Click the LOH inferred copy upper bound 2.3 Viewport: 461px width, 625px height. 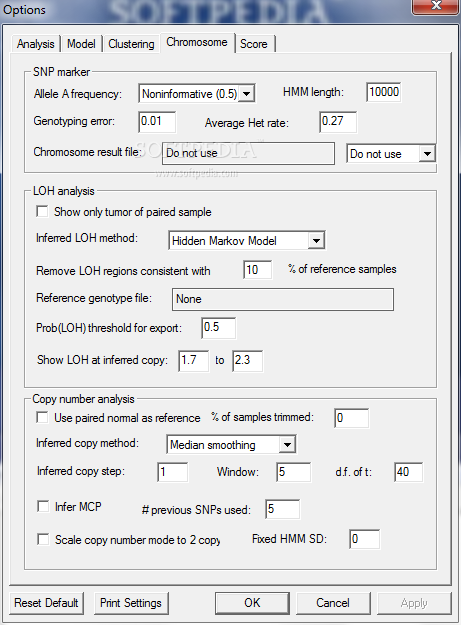pos(247,360)
